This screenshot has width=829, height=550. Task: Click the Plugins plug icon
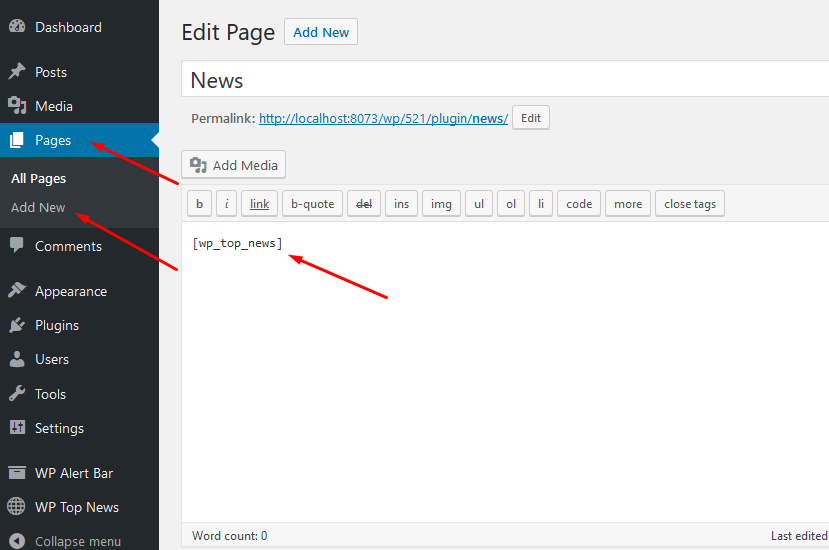pos(17,325)
